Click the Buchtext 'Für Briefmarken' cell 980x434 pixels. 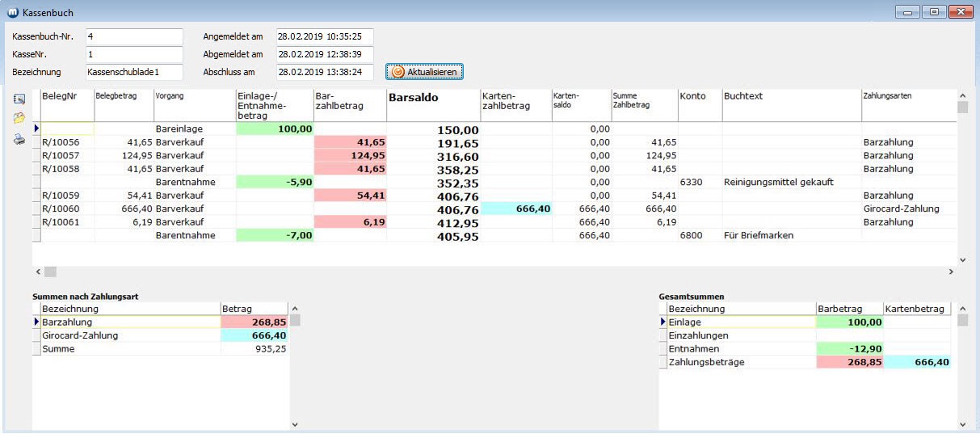[x=791, y=235]
